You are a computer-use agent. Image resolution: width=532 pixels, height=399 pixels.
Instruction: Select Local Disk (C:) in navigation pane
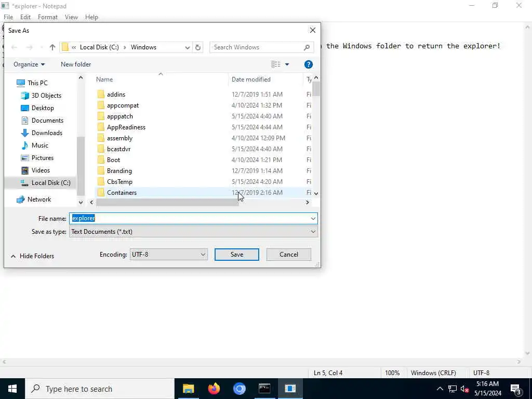coord(51,183)
